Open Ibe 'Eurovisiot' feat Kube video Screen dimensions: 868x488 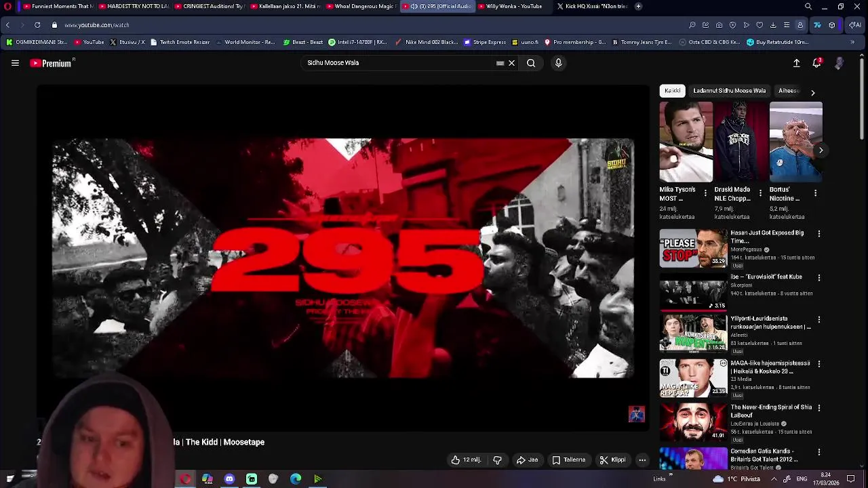point(693,292)
